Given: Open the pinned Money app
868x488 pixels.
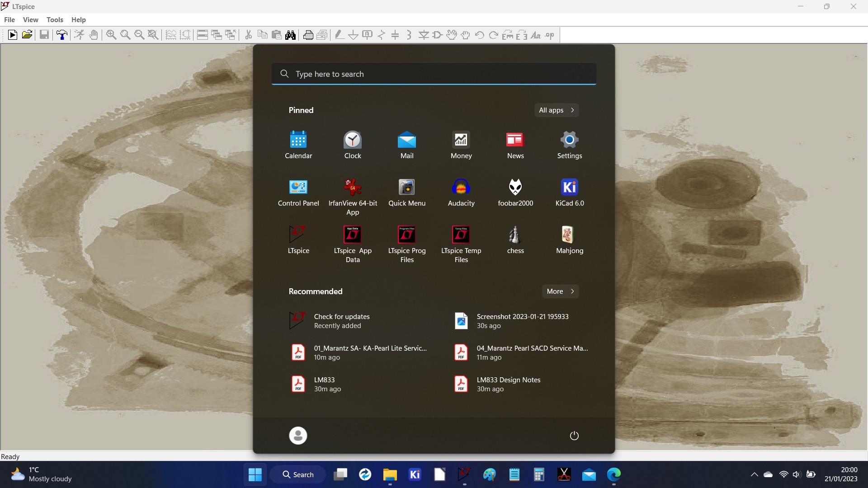Looking at the screenshot, I should click(461, 145).
